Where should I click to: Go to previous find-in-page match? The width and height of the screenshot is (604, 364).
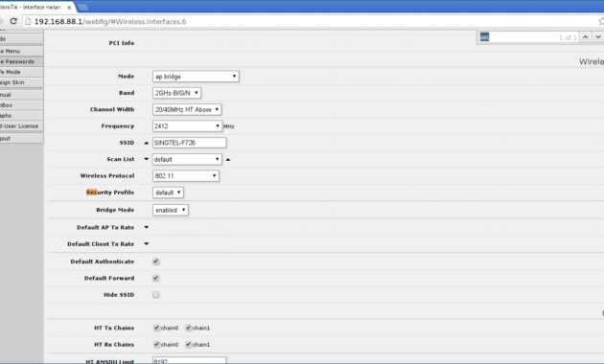586,37
